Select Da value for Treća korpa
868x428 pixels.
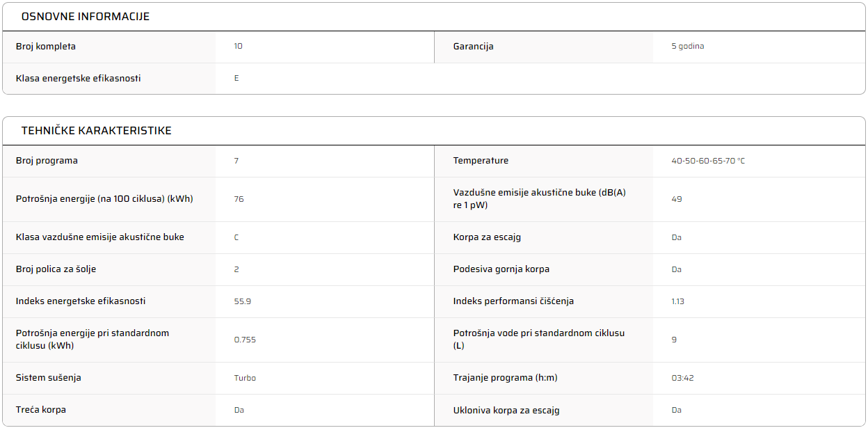click(239, 410)
